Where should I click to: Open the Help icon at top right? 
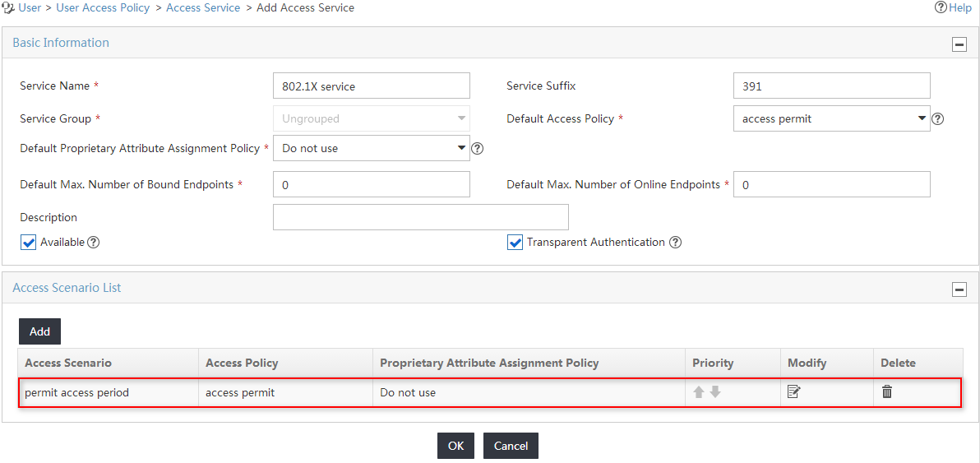coord(941,7)
